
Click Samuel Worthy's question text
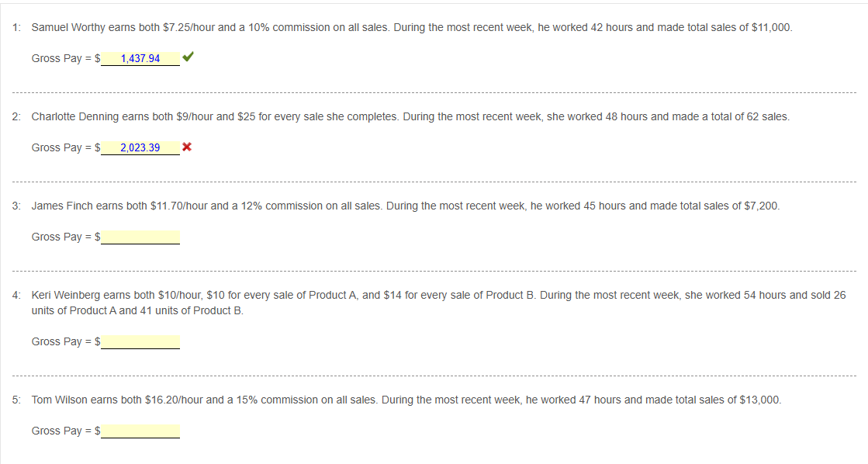pos(411,26)
